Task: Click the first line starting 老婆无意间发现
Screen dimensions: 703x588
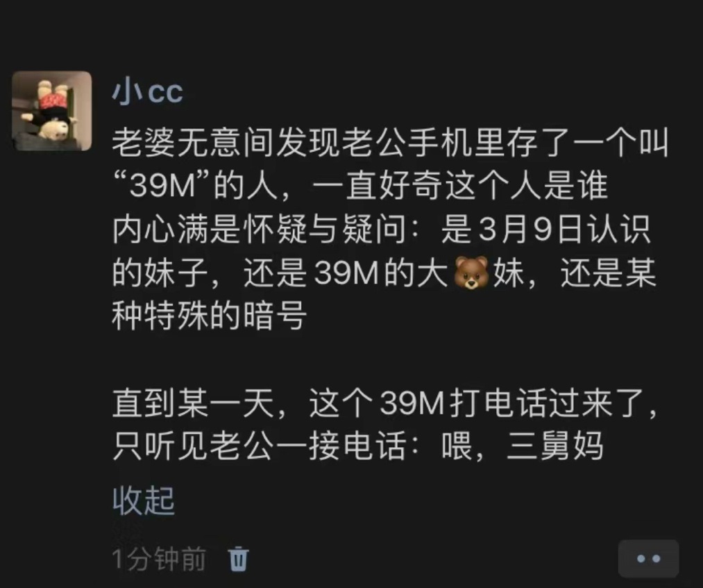Action: pyautogui.click(x=390, y=144)
